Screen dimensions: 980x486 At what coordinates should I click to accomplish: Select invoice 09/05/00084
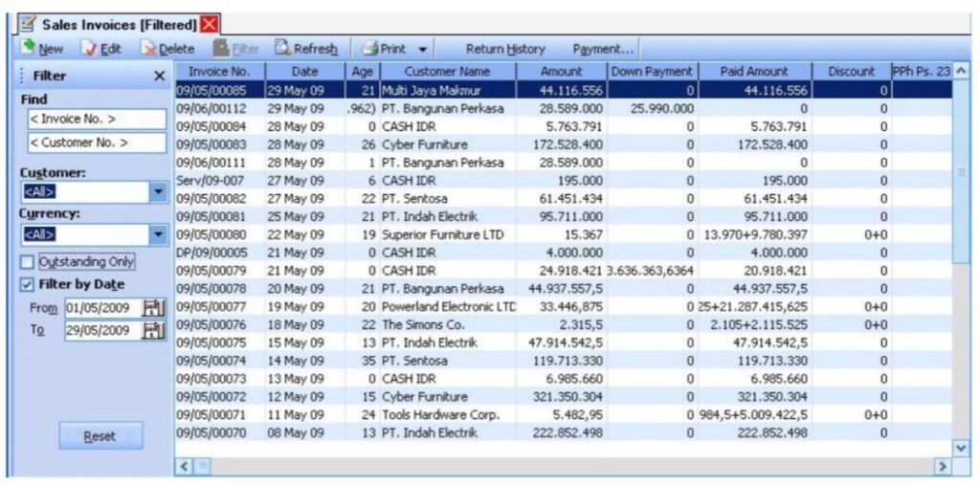point(211,126)
